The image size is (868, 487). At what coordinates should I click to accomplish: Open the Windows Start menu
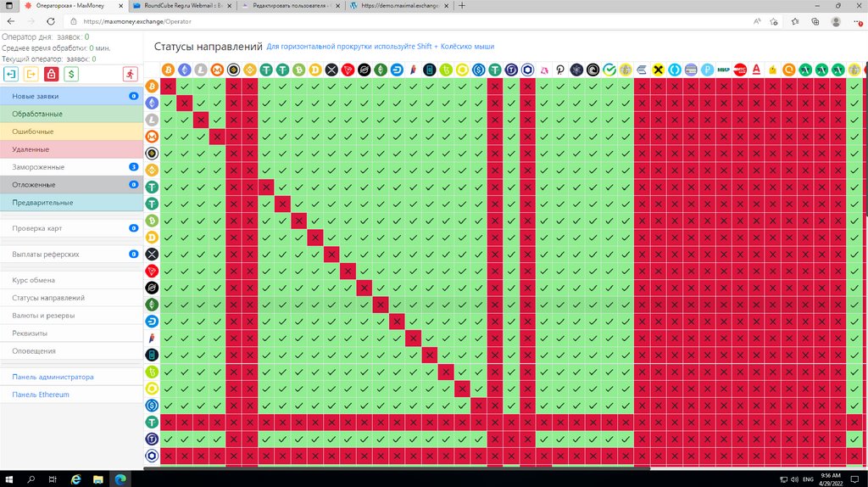[x=9, y=479]
